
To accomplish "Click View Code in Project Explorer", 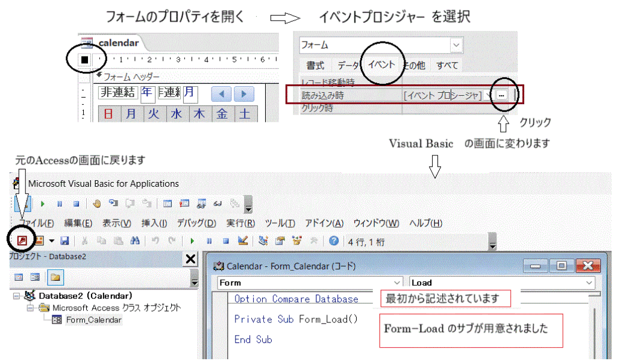I will pos(19,277).
